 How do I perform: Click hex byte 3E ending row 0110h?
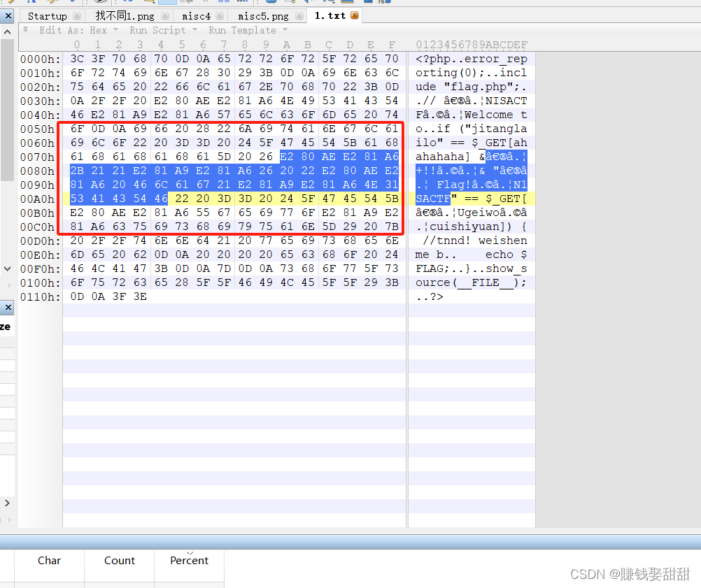(140, 296)
